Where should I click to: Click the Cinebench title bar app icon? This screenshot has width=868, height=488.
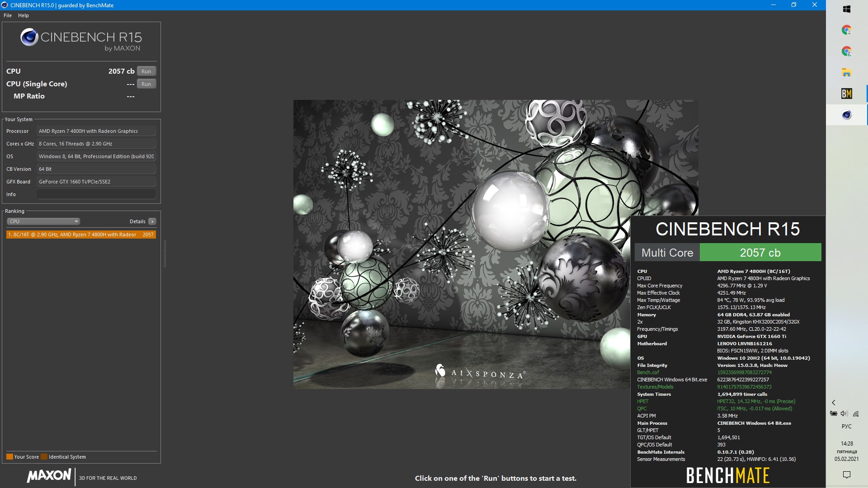click(5, 5)
